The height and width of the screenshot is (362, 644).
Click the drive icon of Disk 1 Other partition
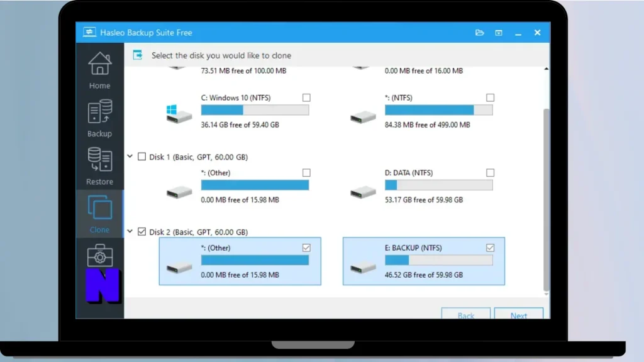(179, 192)
